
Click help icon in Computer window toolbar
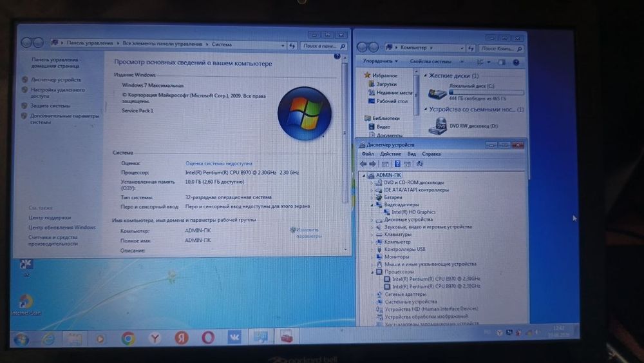pos(516,63)
